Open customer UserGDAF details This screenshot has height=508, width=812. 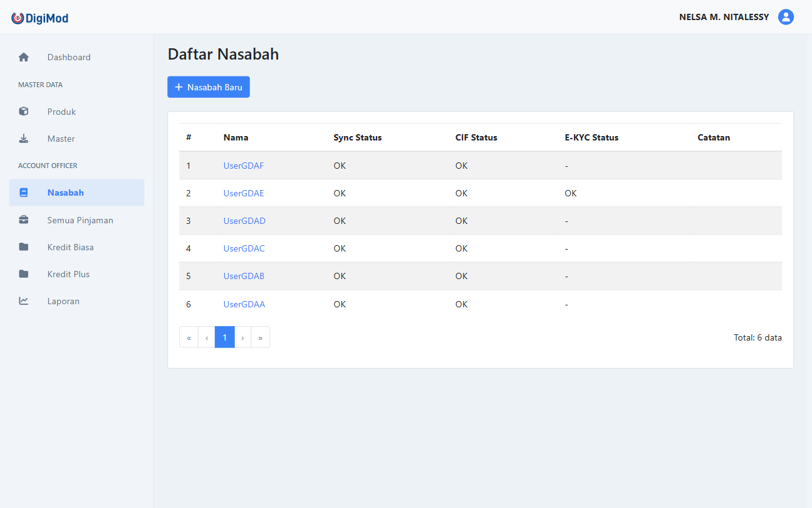coord(244,166)
